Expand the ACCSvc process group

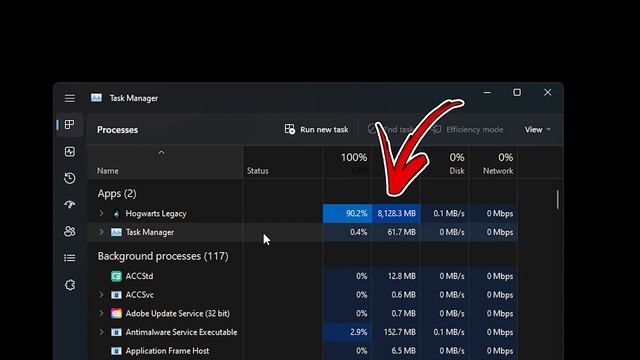[101, 294]
